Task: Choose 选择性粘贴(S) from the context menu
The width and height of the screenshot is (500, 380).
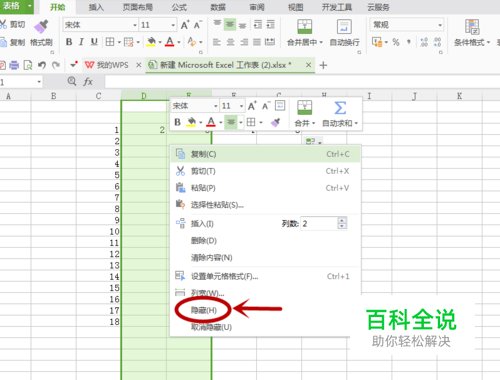Action: 265,205
